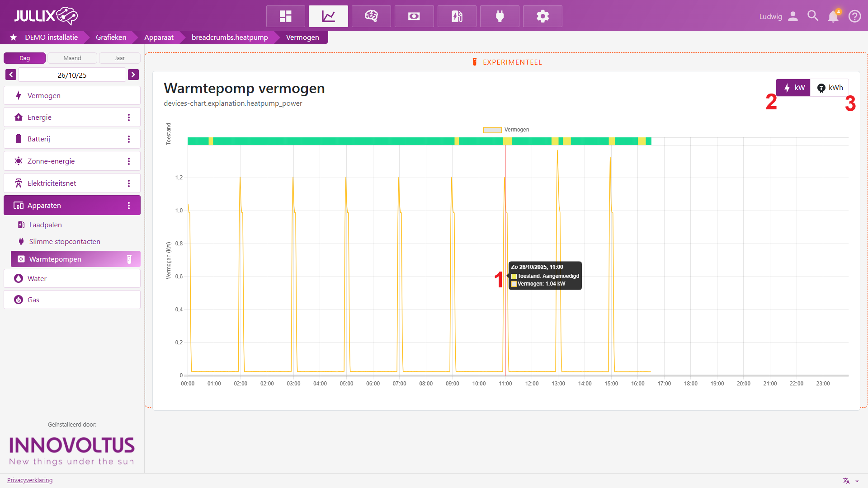The image size is (868, 488).
Task: Select the Maand period tab
Action: click(72, 58)
